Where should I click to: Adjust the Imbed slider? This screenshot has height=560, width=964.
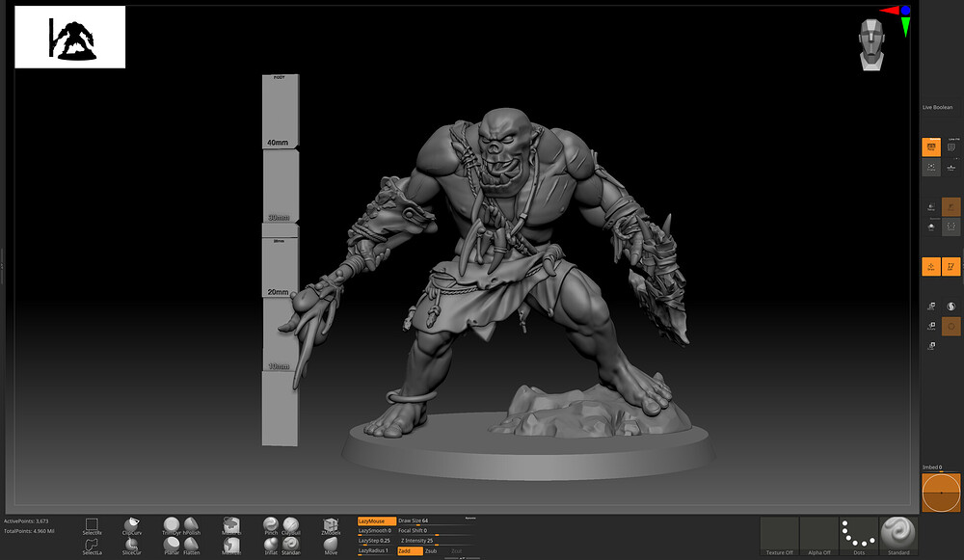pyautogui.click(x=941, y=467)
